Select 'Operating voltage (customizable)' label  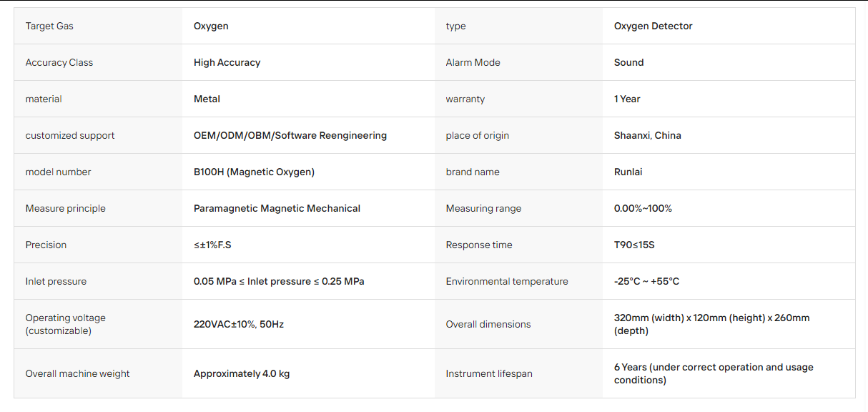[x=65, y=325]
